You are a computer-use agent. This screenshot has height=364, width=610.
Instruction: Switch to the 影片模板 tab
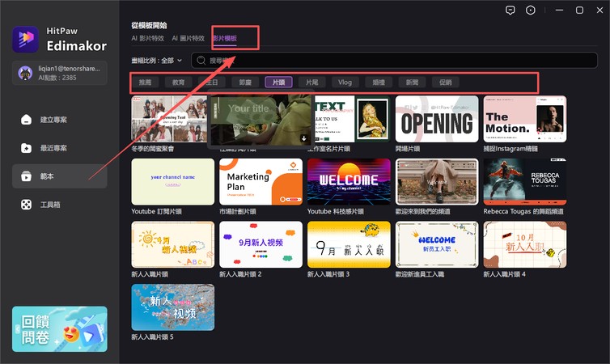225,38
